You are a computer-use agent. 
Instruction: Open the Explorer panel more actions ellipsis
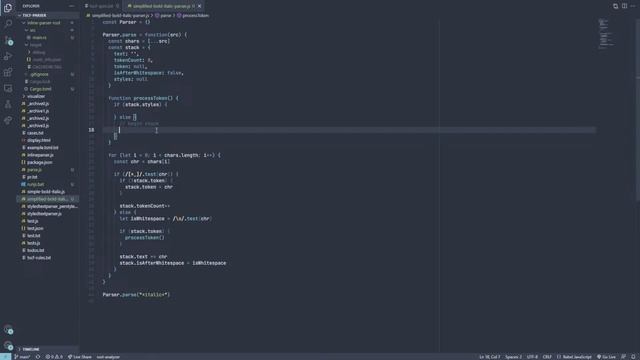(x=71, y=6)
